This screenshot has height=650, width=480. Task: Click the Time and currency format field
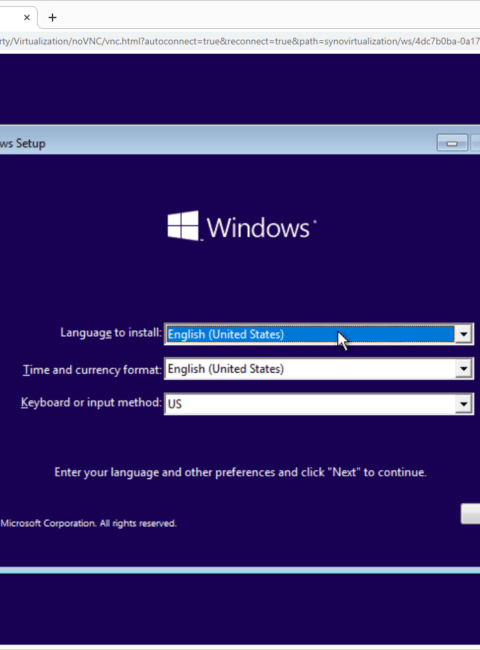point(318,369)
